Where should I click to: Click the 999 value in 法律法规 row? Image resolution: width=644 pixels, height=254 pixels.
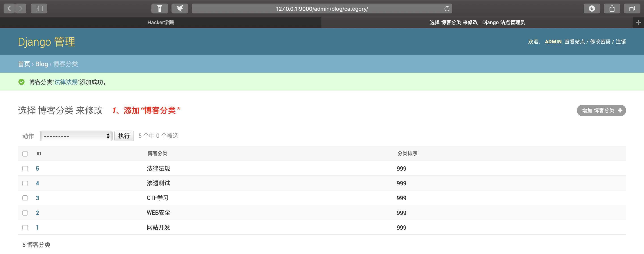tap(401, 169)
